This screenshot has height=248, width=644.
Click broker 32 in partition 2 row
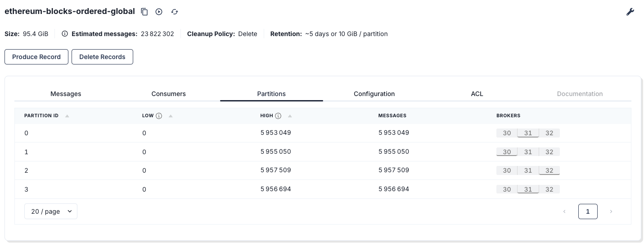pos(549,170)
